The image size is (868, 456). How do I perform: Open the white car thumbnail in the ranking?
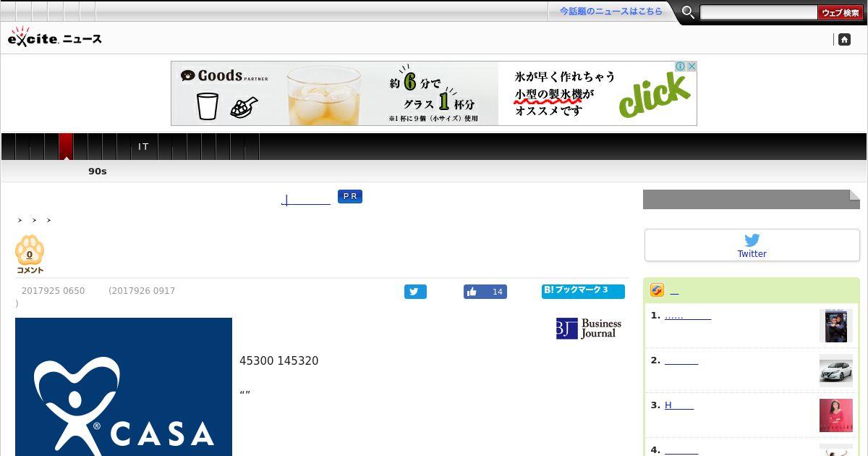(x=836, y=371)
